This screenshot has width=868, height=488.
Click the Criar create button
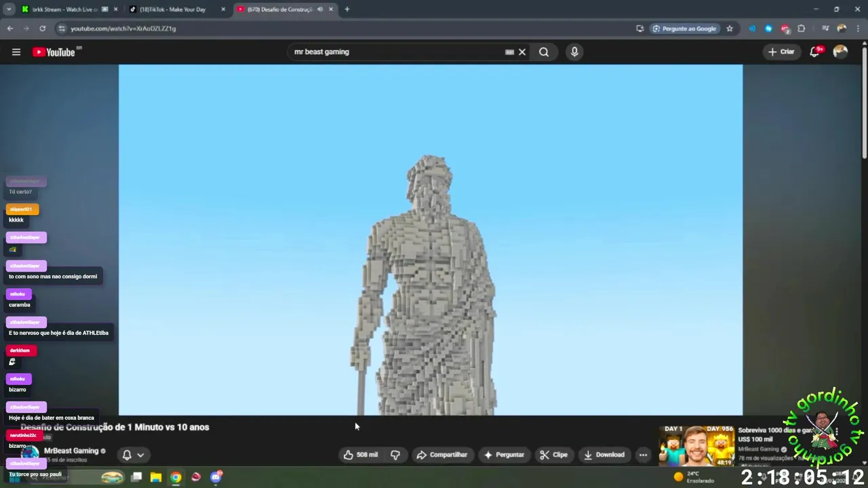click(781, 52)
